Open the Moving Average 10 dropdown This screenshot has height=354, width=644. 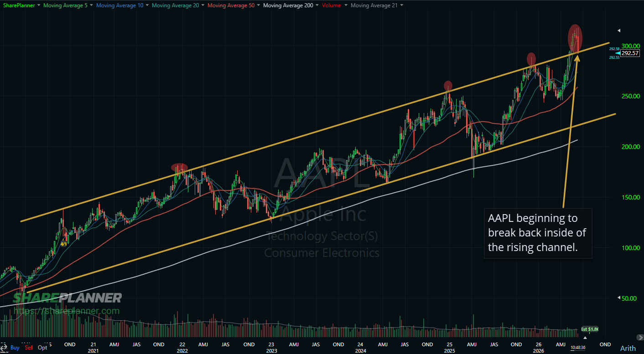[147, 5]
